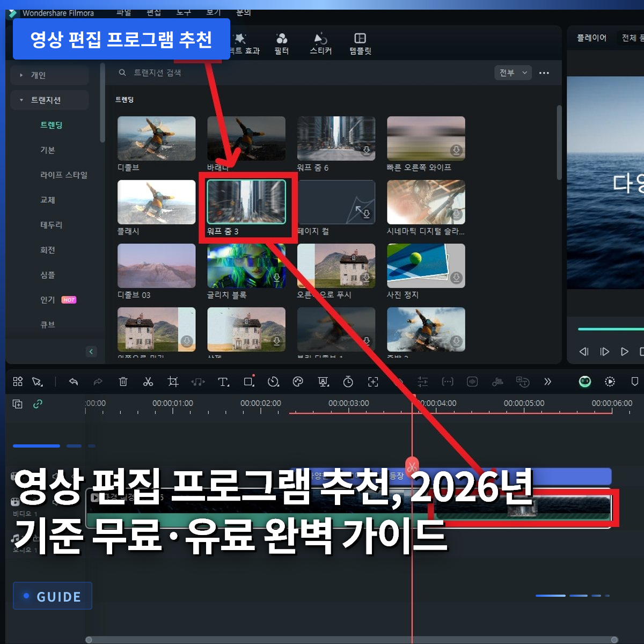Click the player progress bar
The image size is (644, 644).
(611, 329)
